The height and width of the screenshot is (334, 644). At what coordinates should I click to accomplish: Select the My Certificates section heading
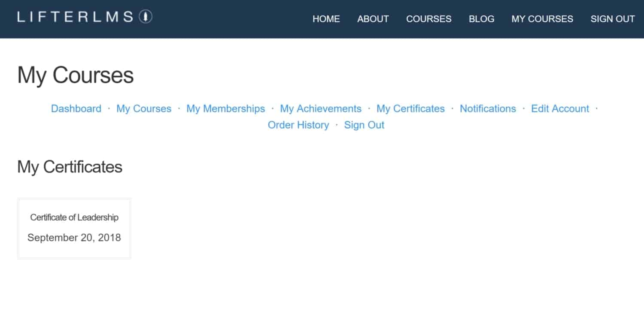point(70,167)
